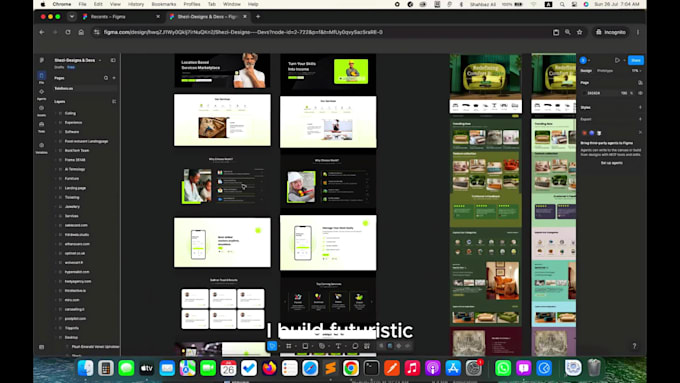The image size is (680, 383).
Task: Toggle Draw mode in bottom toolbar switch
Action: click(x=382, y=346)
